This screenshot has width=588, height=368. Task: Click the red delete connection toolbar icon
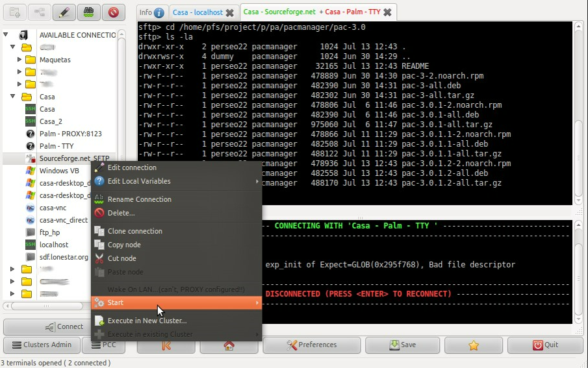(x=113, y=12)
